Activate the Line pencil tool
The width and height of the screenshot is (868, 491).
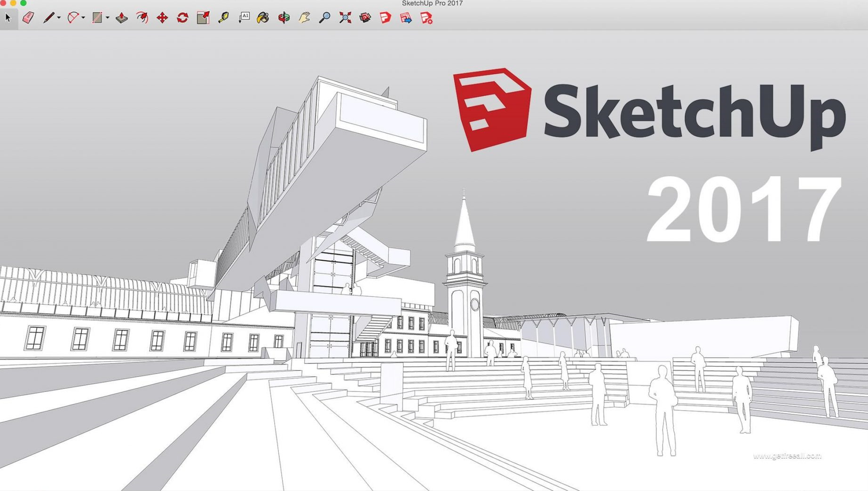click(x=48, y=18)
